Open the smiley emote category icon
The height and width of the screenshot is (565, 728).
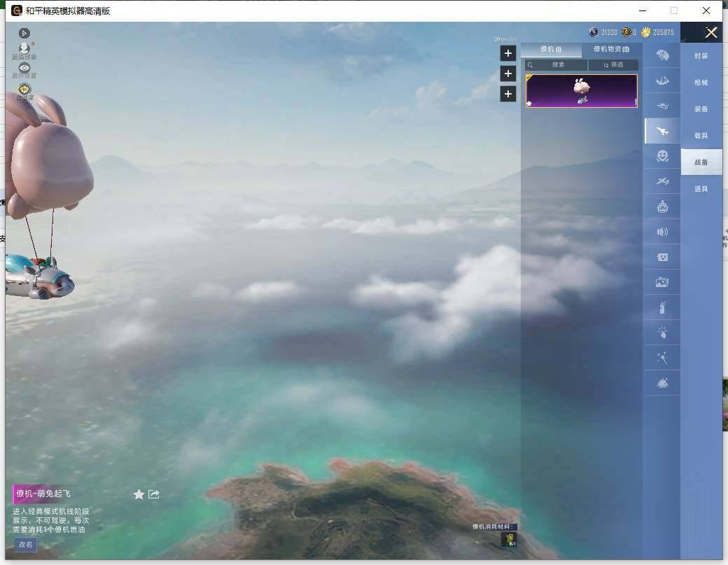coord(662,156)
